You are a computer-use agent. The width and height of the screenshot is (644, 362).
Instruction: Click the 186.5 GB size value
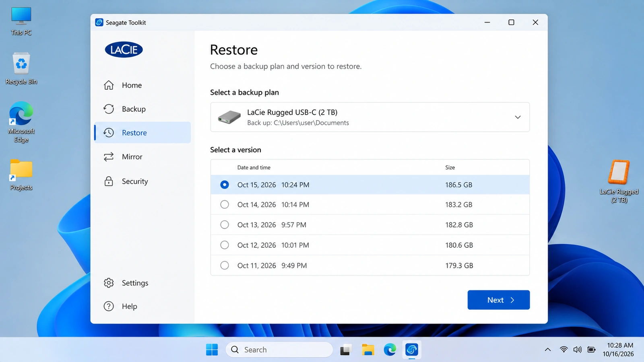coord(459,185)
